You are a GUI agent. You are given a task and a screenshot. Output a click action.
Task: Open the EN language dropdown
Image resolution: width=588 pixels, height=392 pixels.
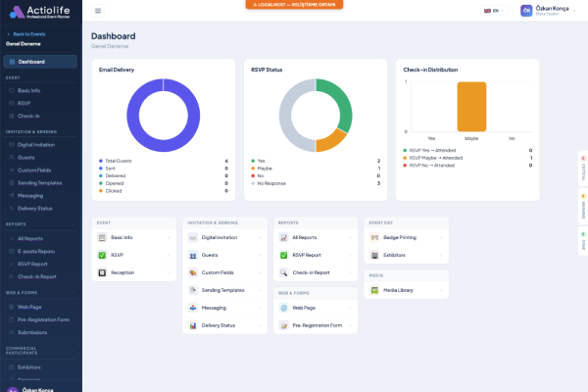[x=494, y=11]
